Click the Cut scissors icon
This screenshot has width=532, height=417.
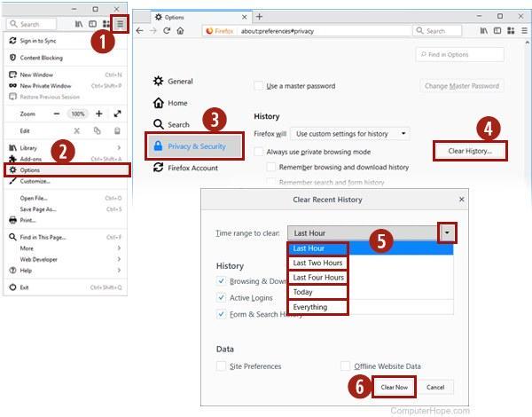click(77, 130)
